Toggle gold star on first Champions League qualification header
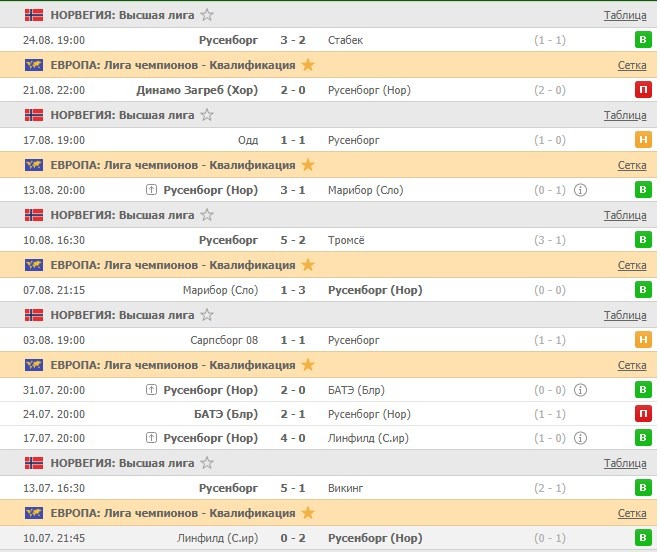Screen dimensions: 660x552 (308, 65)
